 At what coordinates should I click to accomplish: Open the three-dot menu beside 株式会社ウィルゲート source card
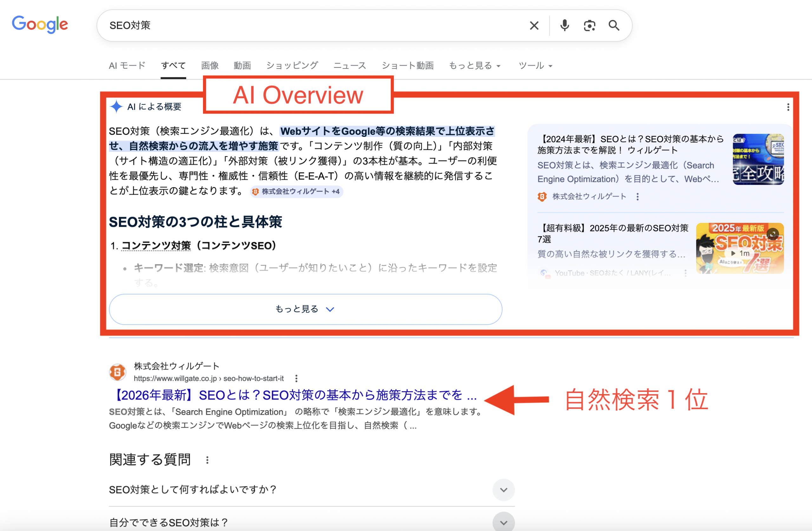[637, 197]
